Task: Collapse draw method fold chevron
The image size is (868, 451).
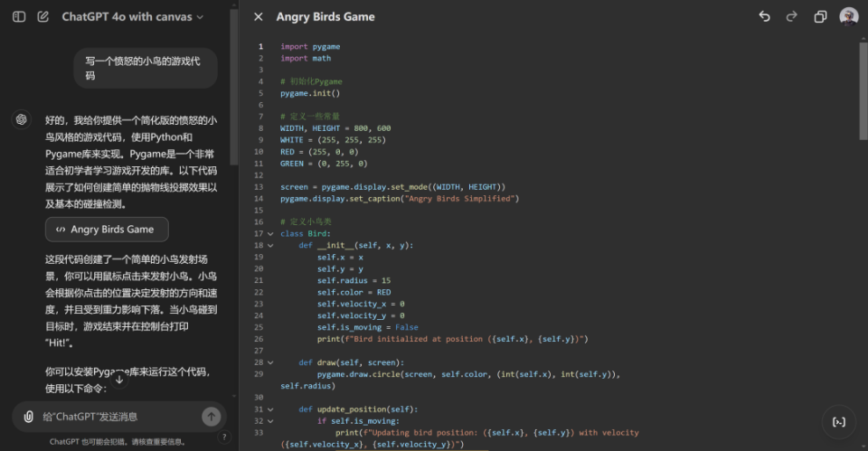Action: 270,362
